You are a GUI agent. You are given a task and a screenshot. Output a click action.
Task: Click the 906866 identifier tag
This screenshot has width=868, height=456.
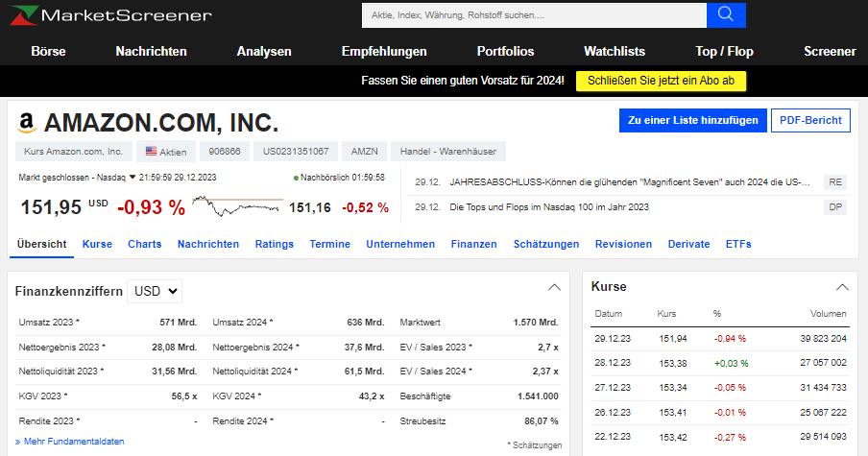(225, 152)
